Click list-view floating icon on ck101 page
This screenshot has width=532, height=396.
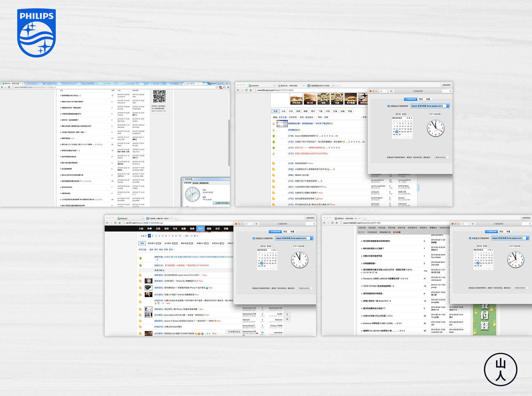coord(287,319)
